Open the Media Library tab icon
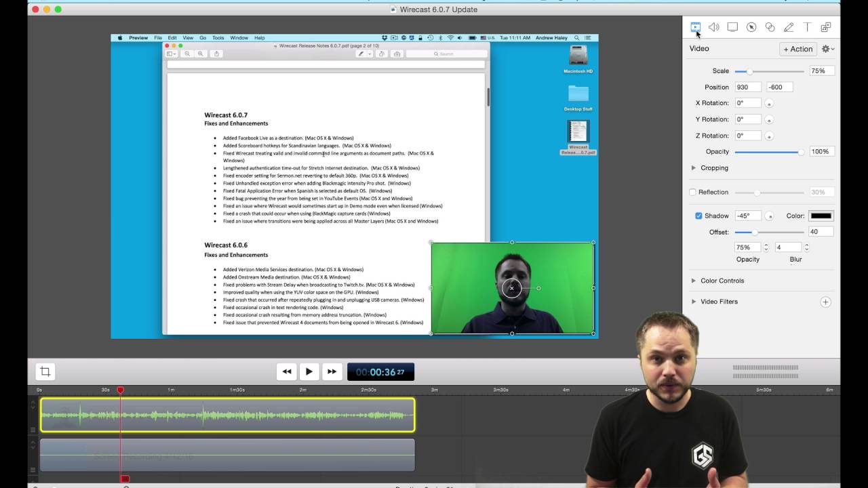Screen dimensions: 868x488 (x=826, y=27)
